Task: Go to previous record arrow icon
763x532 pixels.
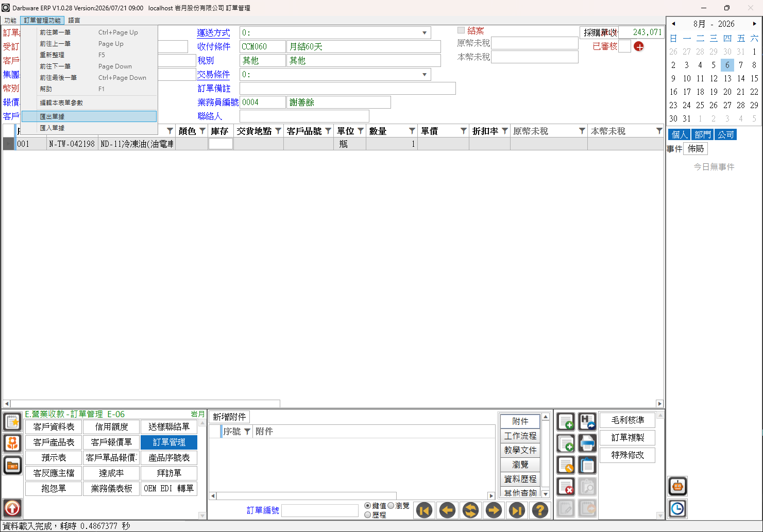Action: click(x=447, y=510)
